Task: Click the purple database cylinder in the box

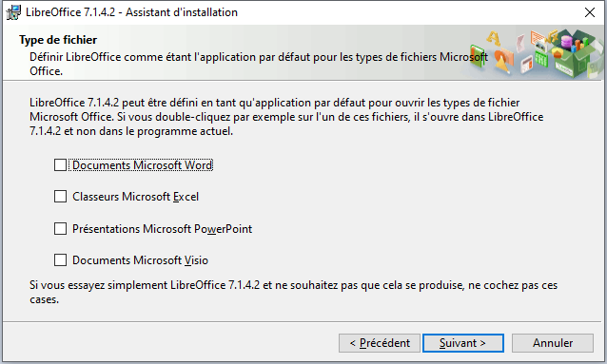Action: (567, 42)
